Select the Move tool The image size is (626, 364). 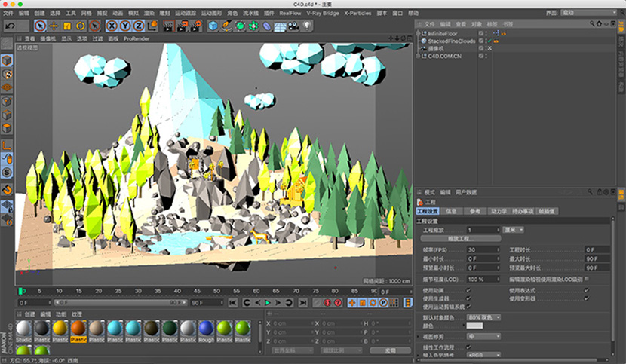click(x=54, y=26)
